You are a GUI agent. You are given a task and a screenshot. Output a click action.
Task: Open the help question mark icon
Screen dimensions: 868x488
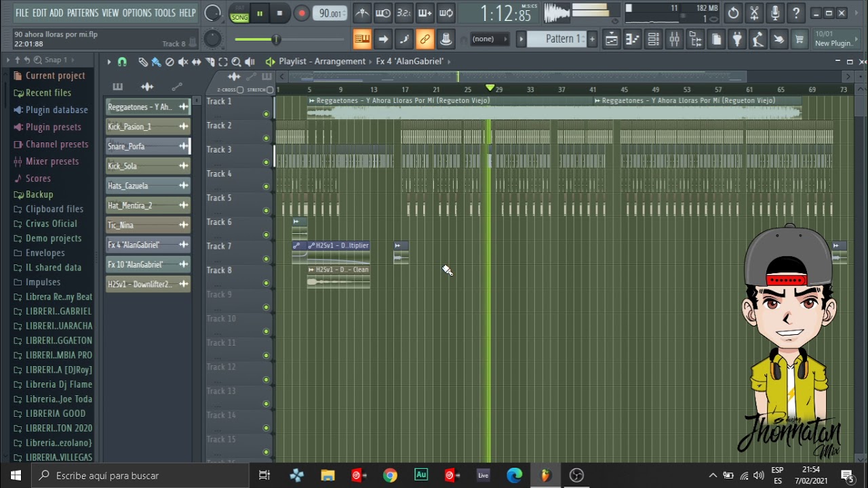click(x=796, y=13)
